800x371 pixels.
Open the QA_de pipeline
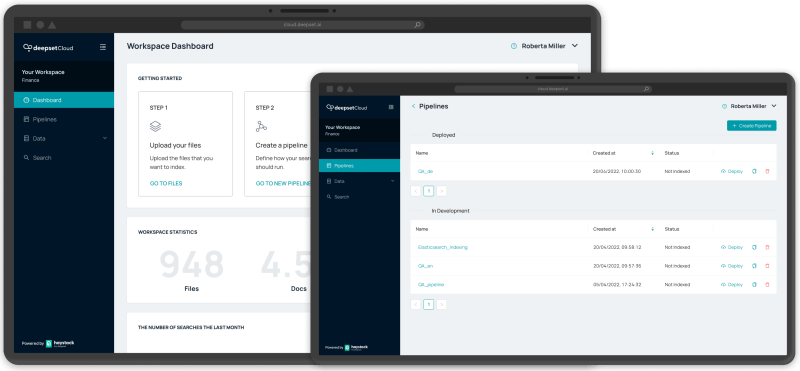[x=425, y=171]
